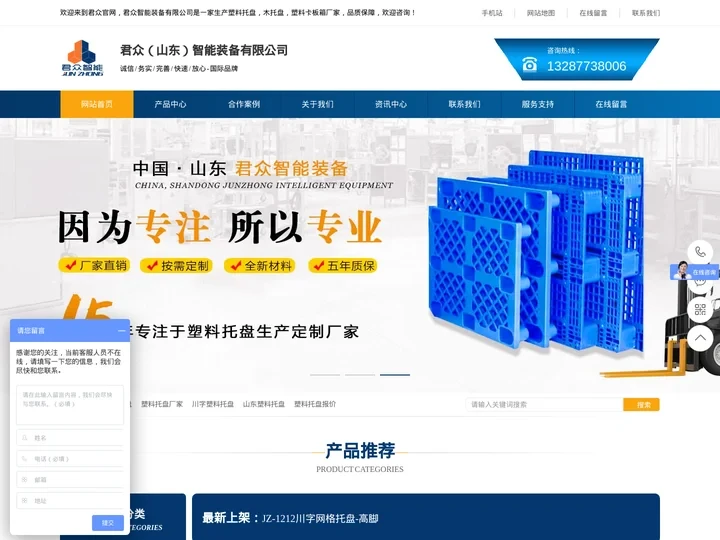
Task: Click the 产品推荐 section heading
Action: [x=360, y=450]
